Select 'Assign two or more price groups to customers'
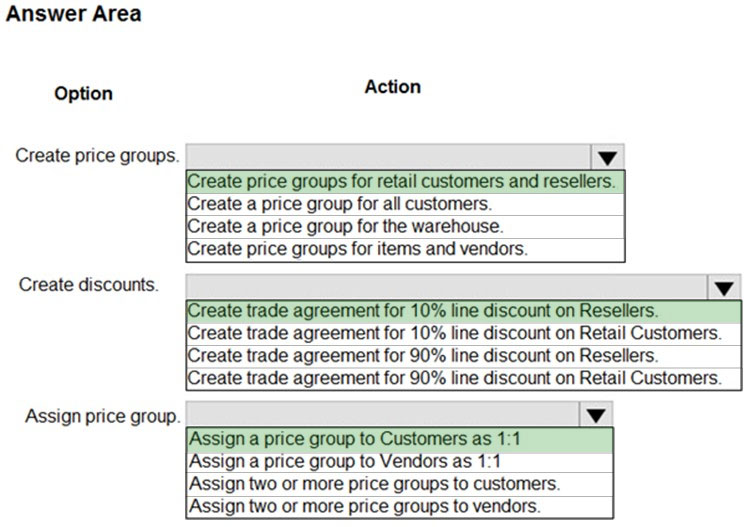Viewport: 749px width, 527px height. (x=400, y=484)
